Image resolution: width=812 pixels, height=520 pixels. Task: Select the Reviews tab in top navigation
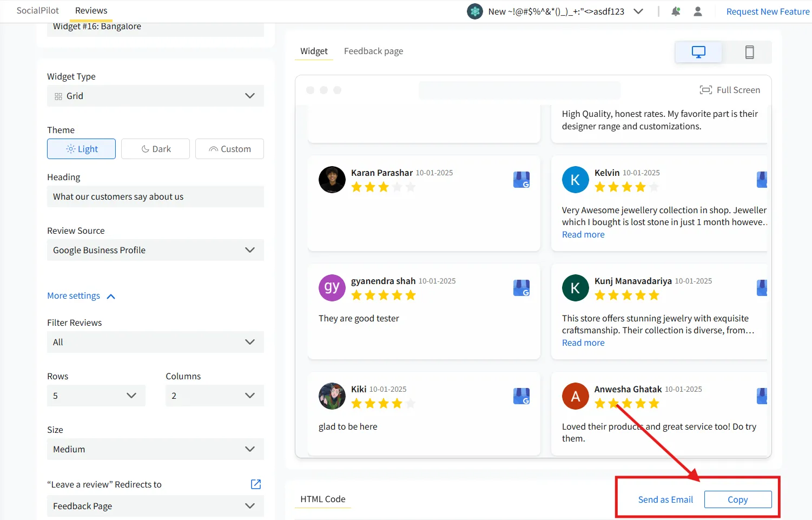(x=91, y=10)
